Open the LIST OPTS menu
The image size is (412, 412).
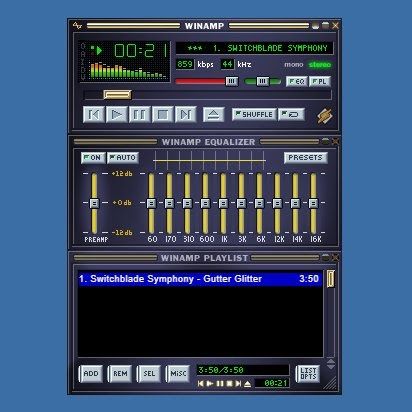tap(308, 374)
